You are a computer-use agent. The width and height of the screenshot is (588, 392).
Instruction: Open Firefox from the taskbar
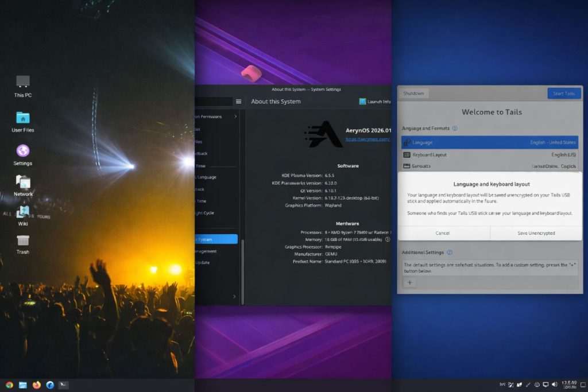[37, 385]
